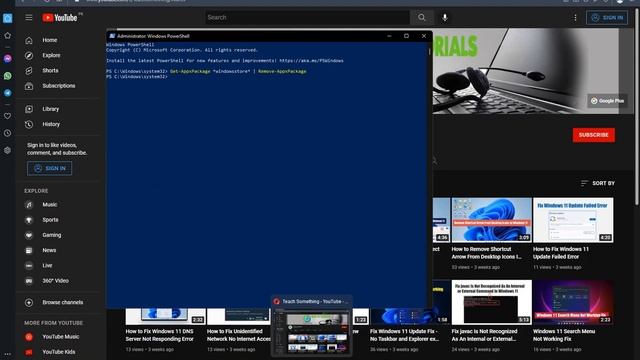Viewport: 640px width, 360px height.
Task: Open Messenger in browser sidebar
Action: coord(7,59)
